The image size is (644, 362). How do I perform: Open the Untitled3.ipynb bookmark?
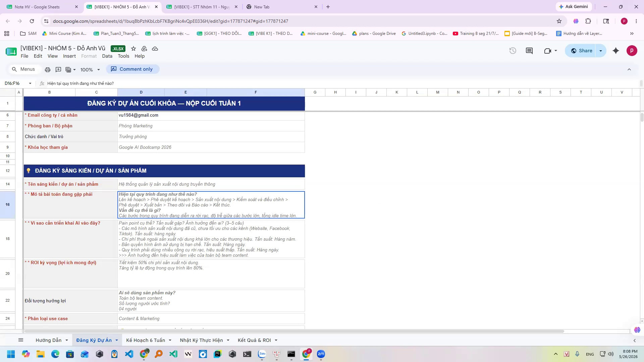tap(424, 34)
